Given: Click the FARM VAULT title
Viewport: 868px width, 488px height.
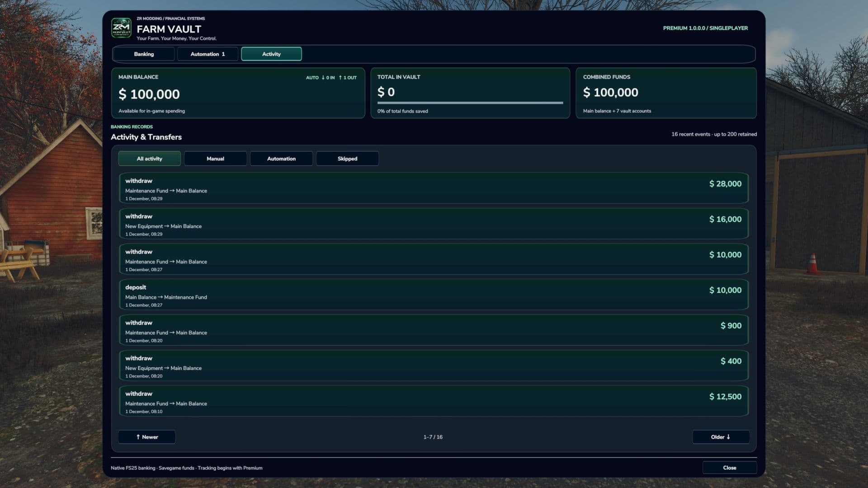Looking at the screenshot, I should click(x=169, y=29).
